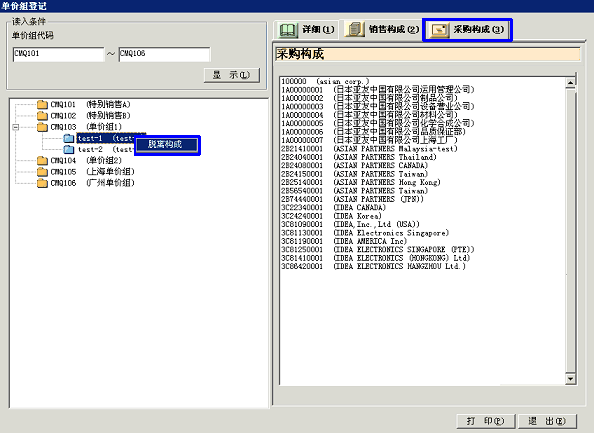Select the test-2 child node
Viewport: 594px width, 433px height.
pos(106,150)
